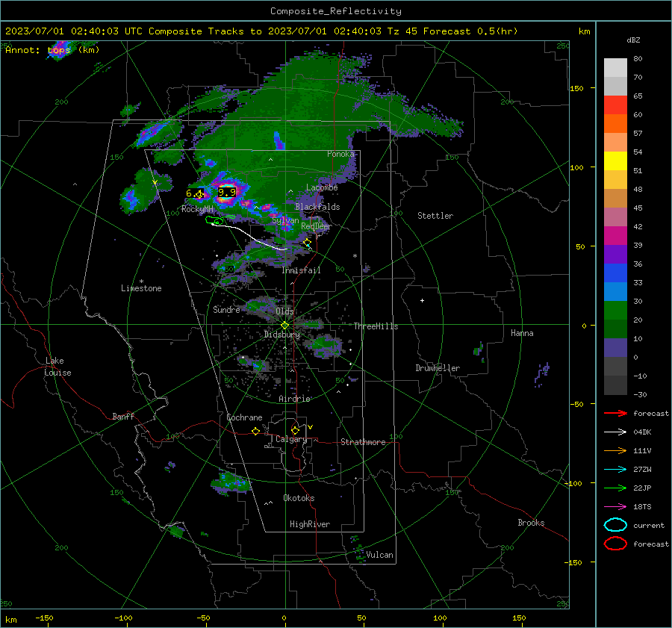The height and width of the screenshot is (628, 672).
Task: Pick the dark gray swatch between -10 and -30 dBZ
Action: click(615, 385)
